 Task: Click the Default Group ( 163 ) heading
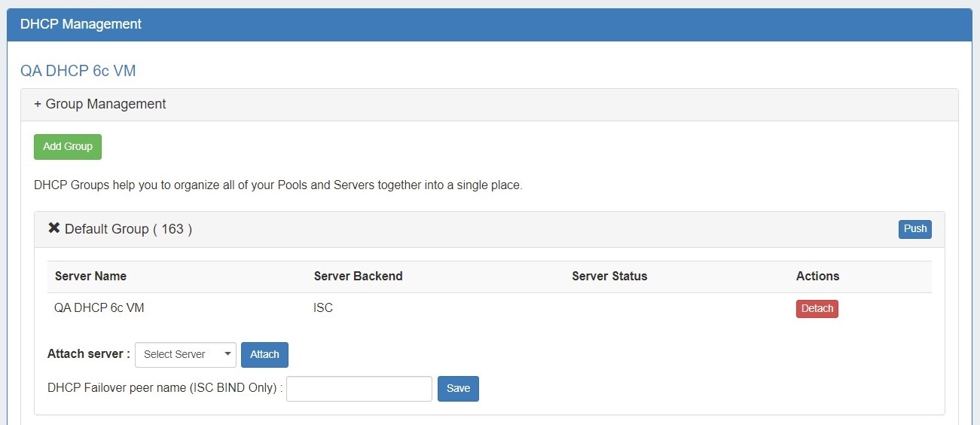(128, 229)
